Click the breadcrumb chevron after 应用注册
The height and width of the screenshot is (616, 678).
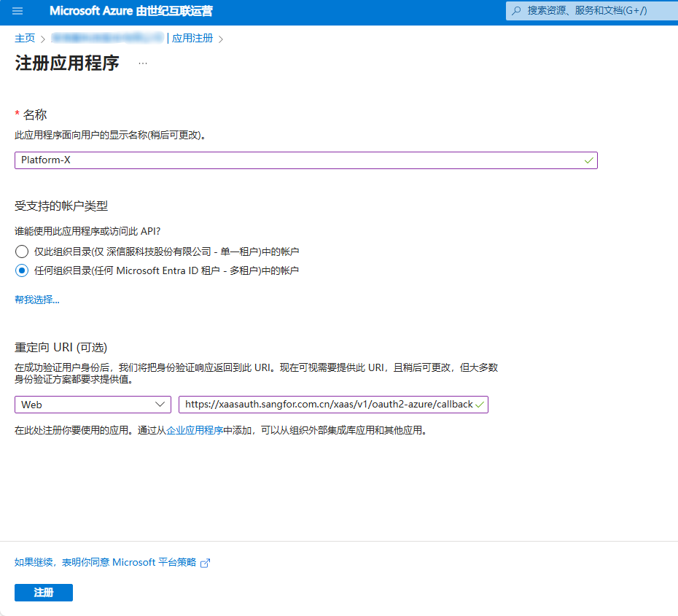221,39
